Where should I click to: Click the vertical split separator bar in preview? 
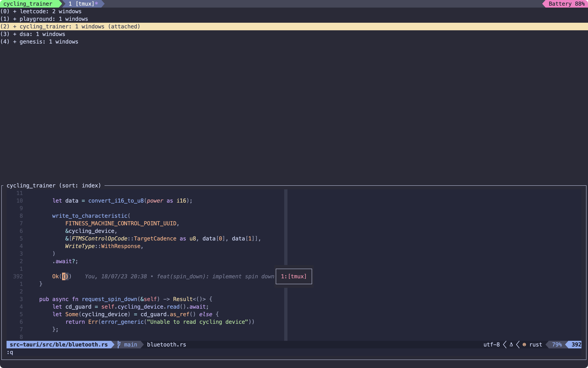[x=286, y=265]
